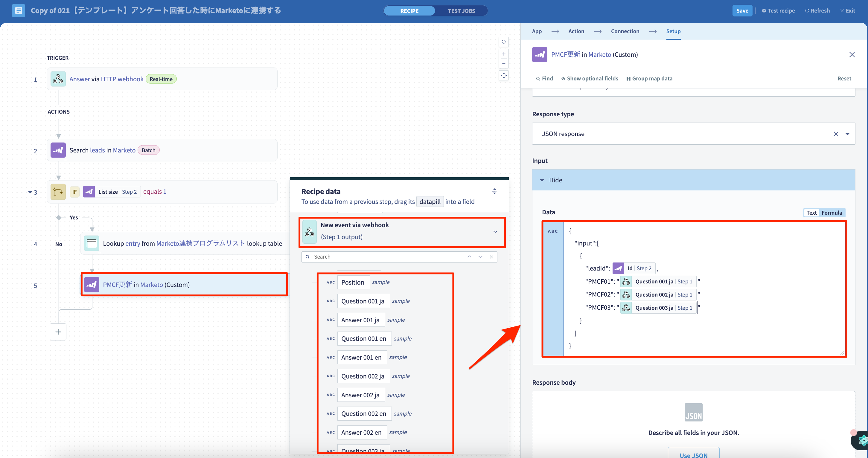
Task: Click the Marketo icon in step 2
Action: pos(58,150)
